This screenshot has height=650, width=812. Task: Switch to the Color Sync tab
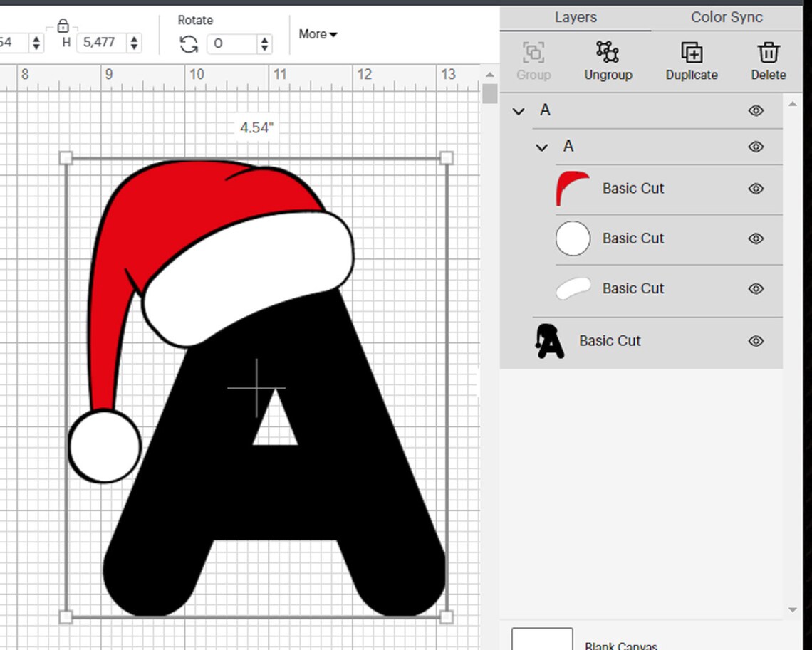726,17
